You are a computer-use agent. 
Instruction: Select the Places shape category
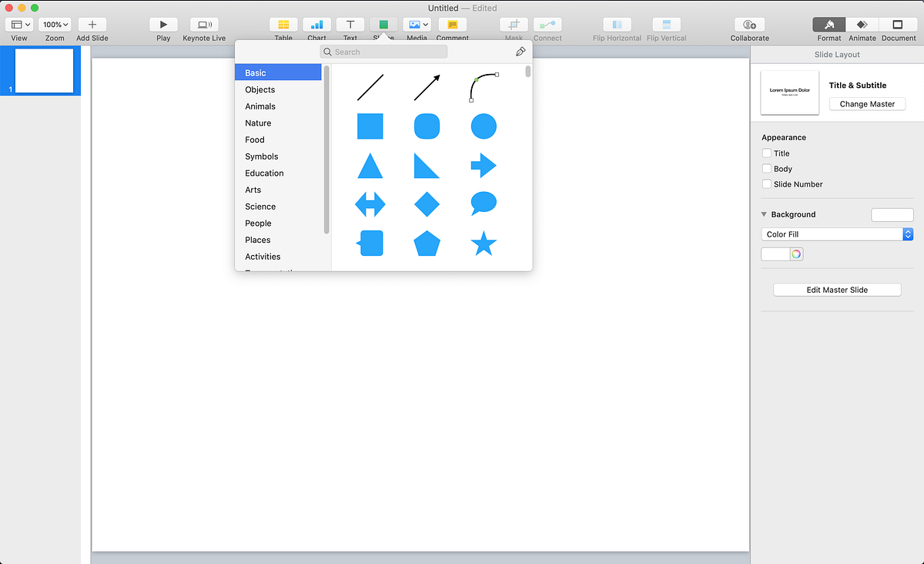278,240
